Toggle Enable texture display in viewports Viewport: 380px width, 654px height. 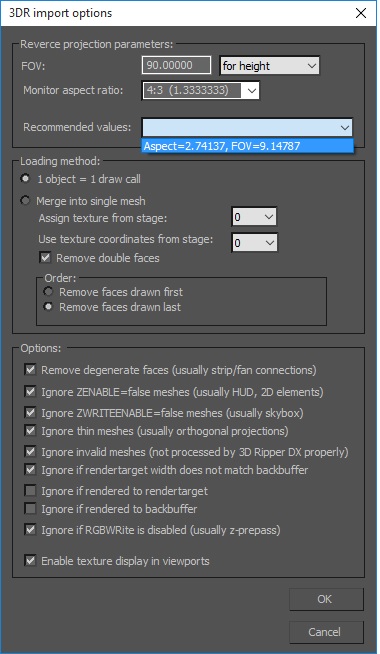[30, 560]
